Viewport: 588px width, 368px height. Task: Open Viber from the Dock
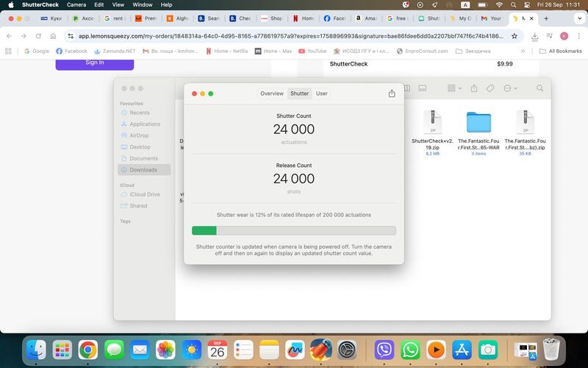tap(384, 349)
